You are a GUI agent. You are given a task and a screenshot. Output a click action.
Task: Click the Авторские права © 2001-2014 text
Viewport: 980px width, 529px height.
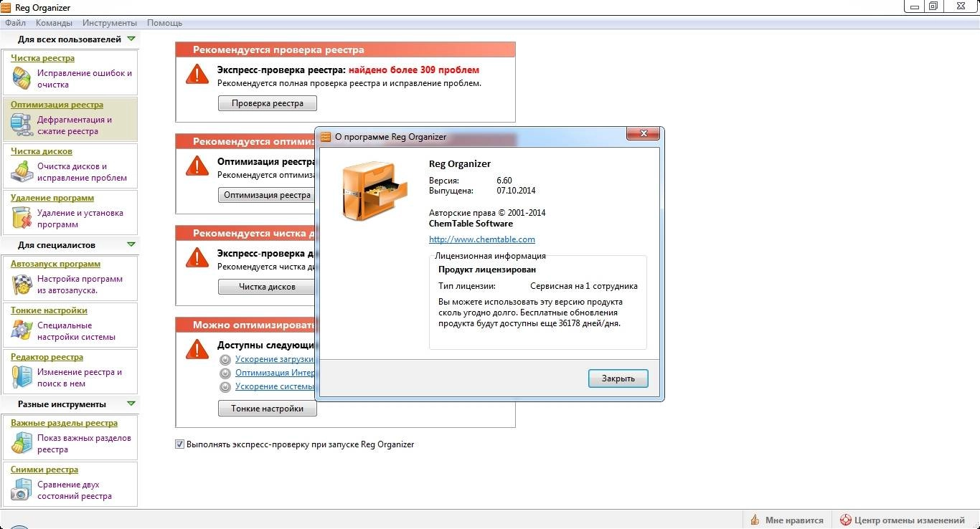click(487, 213)
